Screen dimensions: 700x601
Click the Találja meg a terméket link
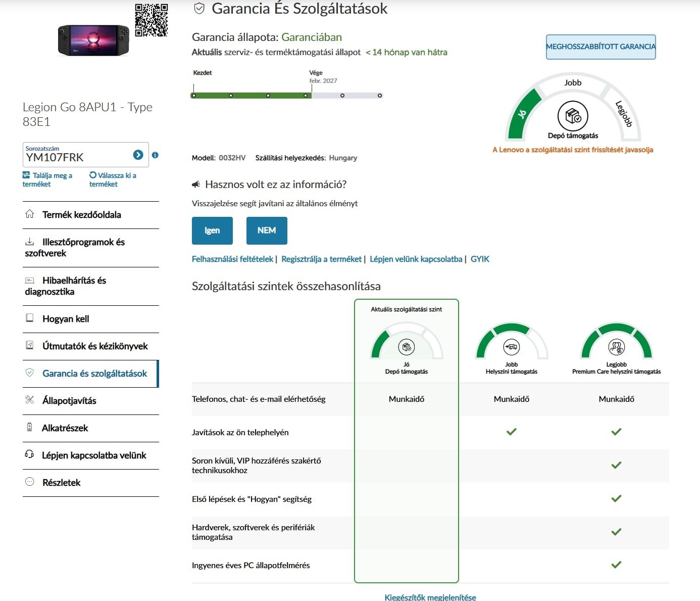pos(47,179)
